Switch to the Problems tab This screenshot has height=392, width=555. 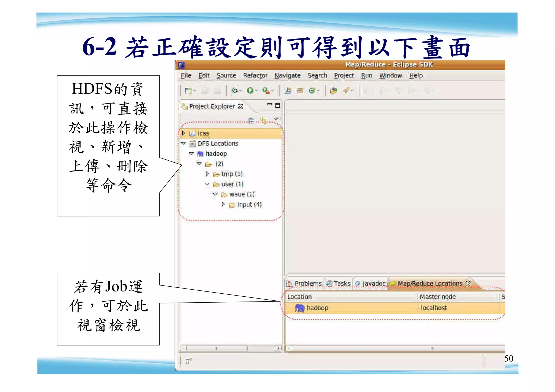tap(305, 284)
